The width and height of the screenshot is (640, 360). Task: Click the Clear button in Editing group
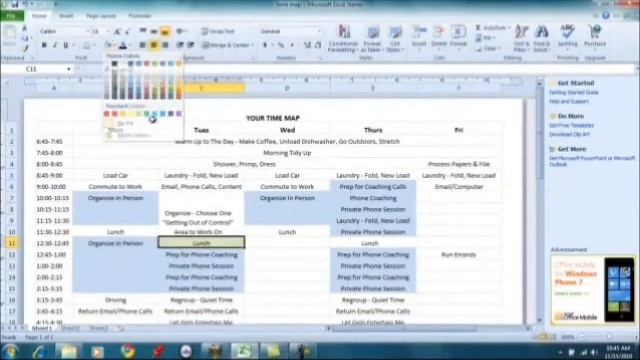(x=487, y=49)
